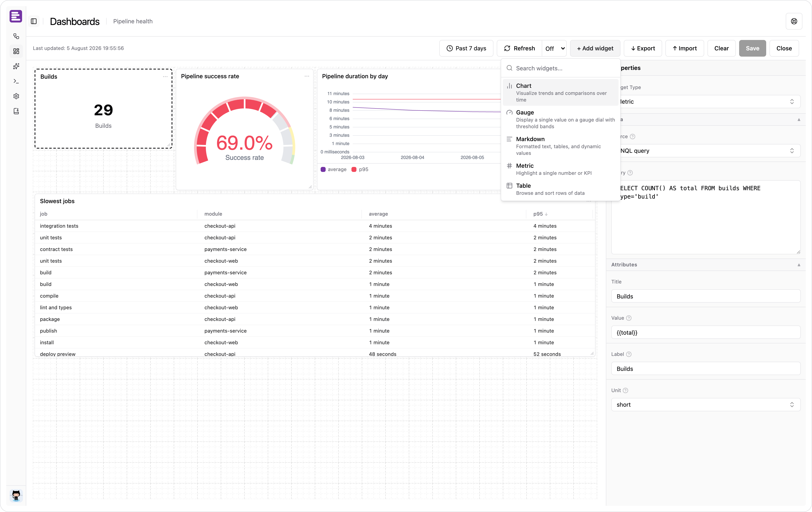The height and width of the screenshot is (512, 812).
Task: Click the purple app logo icon
Action: click(16, 16)
